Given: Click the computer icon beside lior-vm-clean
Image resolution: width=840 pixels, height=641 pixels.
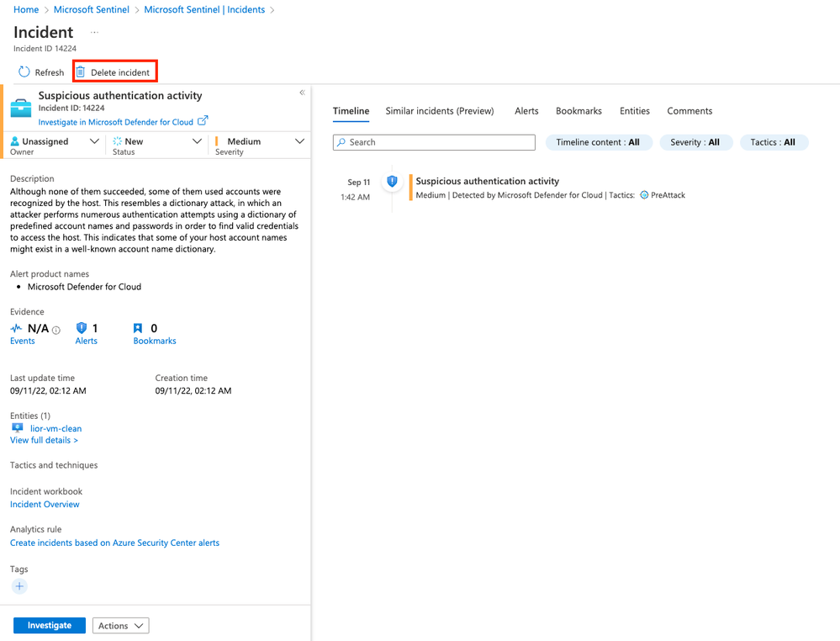Looking at the screenshot, I should click(18, 427).
